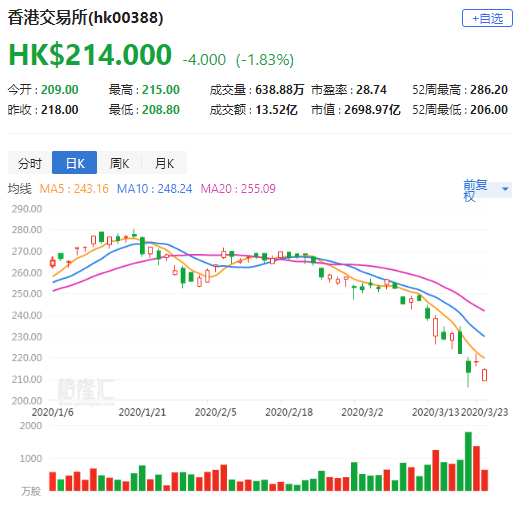525x508 pixels.
Task: Add the stock via +自选 button
Action: 487,18
